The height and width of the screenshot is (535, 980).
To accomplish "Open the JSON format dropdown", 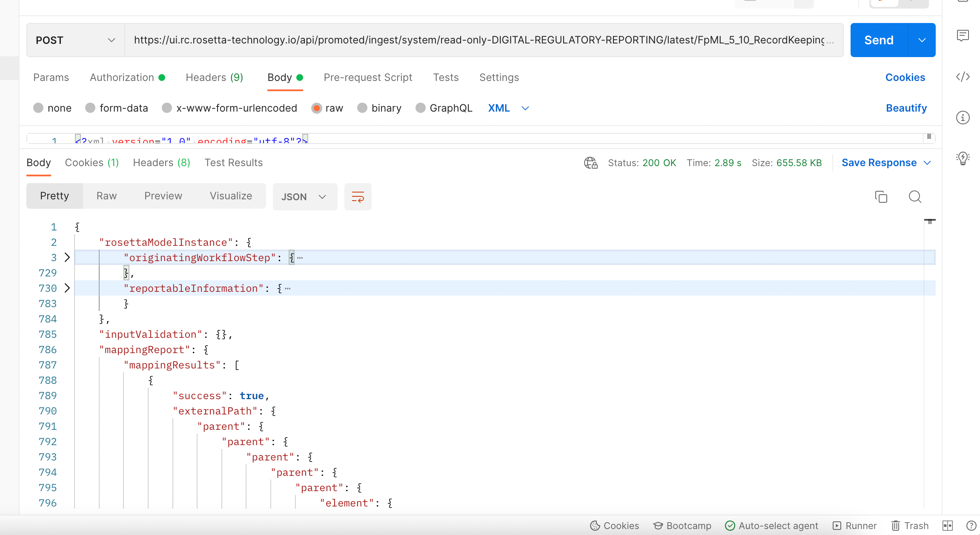I will [305, 197].
